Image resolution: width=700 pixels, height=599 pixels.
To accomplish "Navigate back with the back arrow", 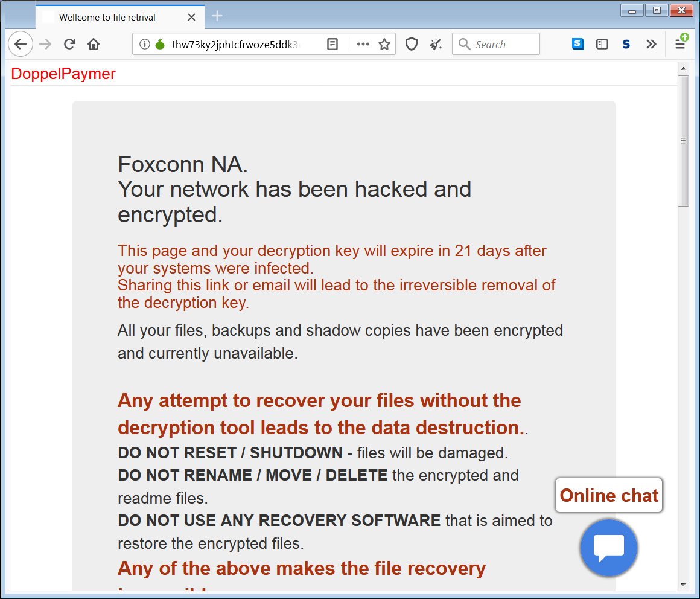I will tap(20, 43).
